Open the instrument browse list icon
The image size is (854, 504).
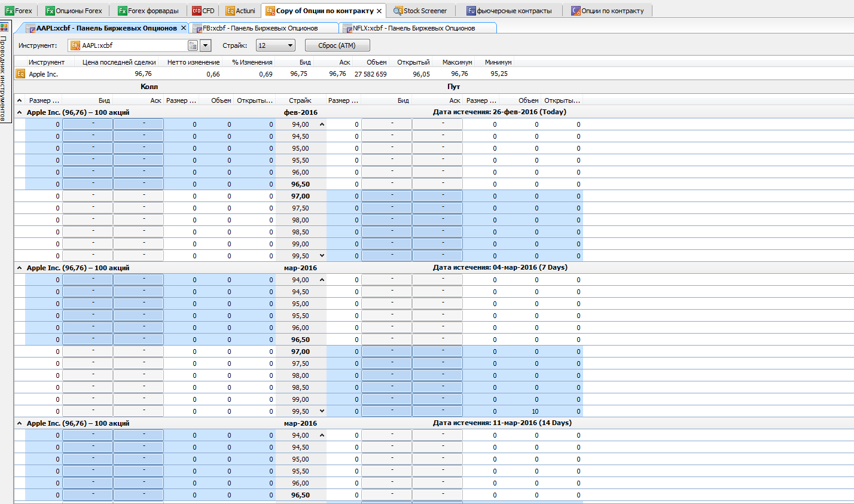(x=193, y=45)
